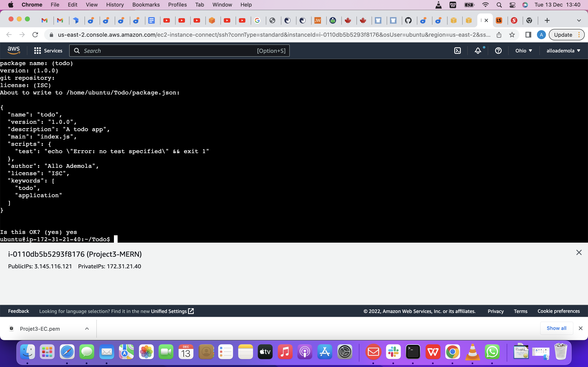Click the battery charging indicator
This screenshot has height=367, width=588.
pyautogui.click(x=469, y=5)
